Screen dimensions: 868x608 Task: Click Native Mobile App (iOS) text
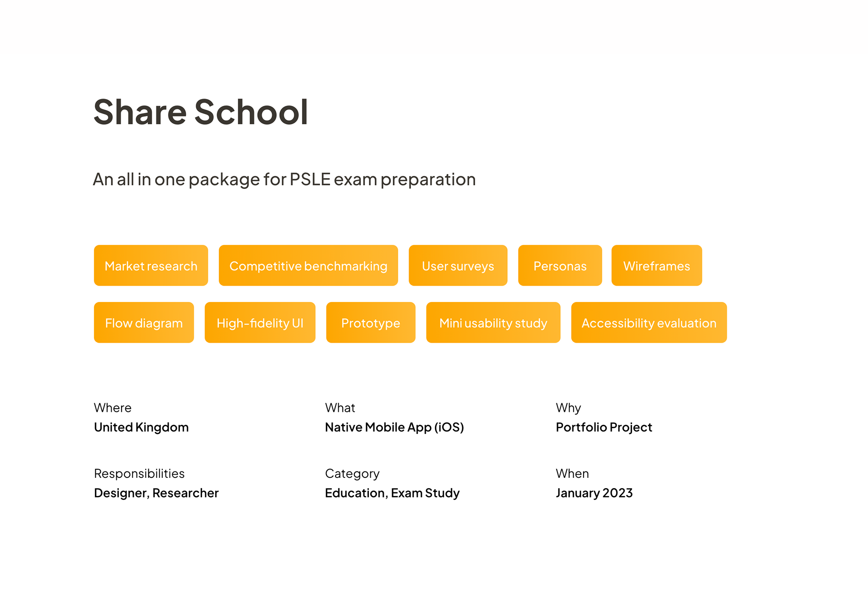394,427
